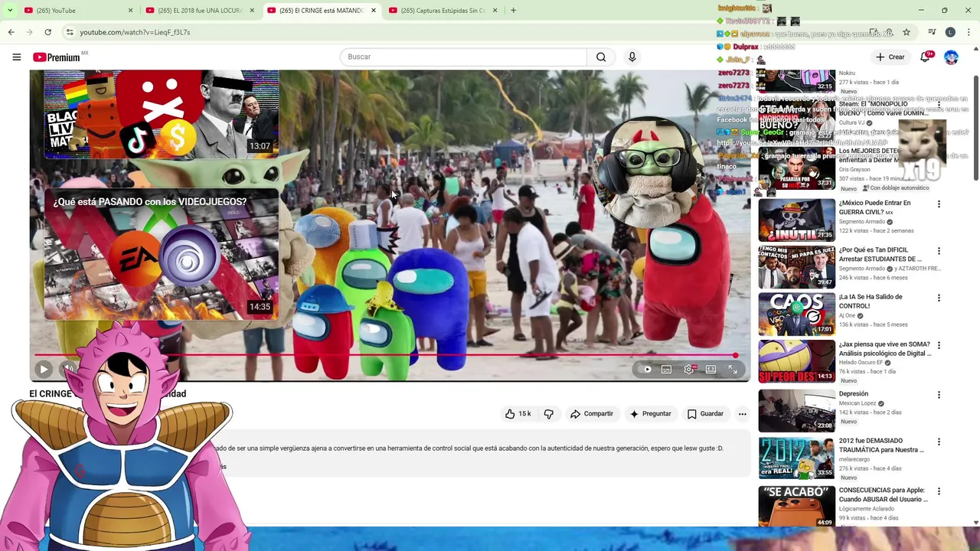
Task: Go back with browser back arrow
Action: click(11, 32)
